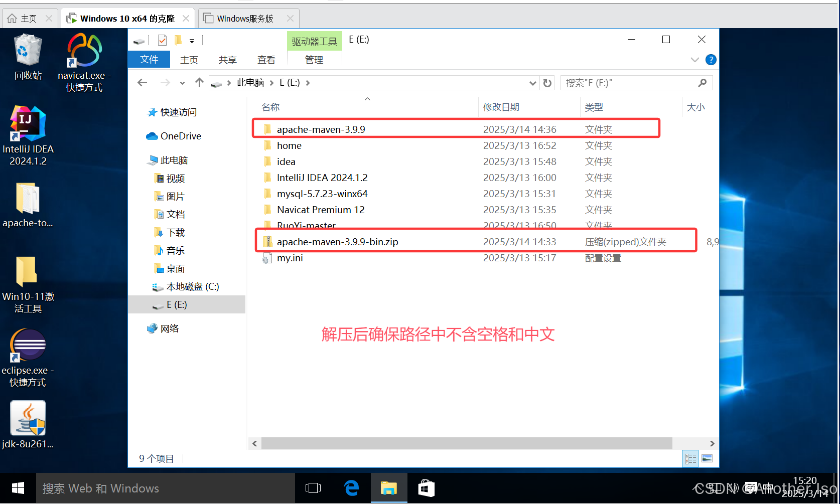The width and height of the screenshot is (840, 504).
Task: Sort by the 大小 column header
Action: (x=695, y=107)
